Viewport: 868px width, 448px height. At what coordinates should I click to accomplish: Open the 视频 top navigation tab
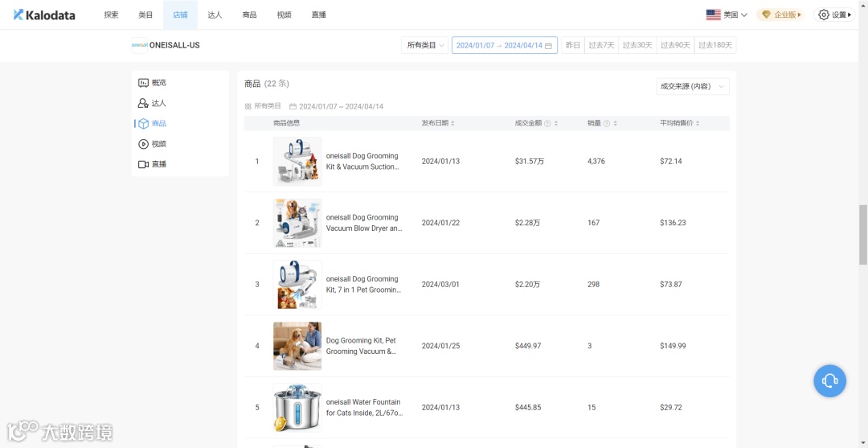[x=284, y=15]
